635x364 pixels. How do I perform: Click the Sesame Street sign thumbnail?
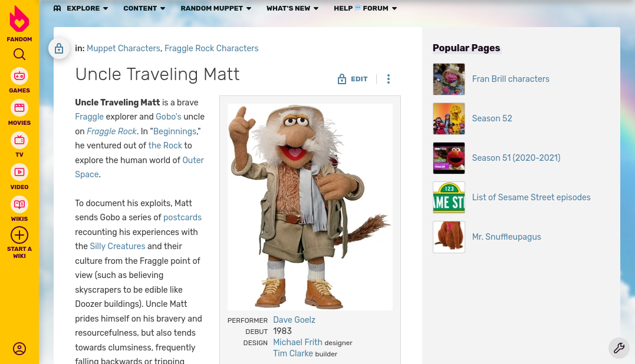point(449,197)
